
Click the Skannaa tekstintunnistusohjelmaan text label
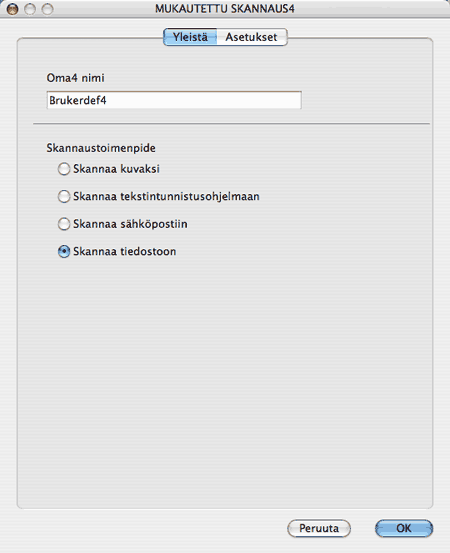coord(166,196)
